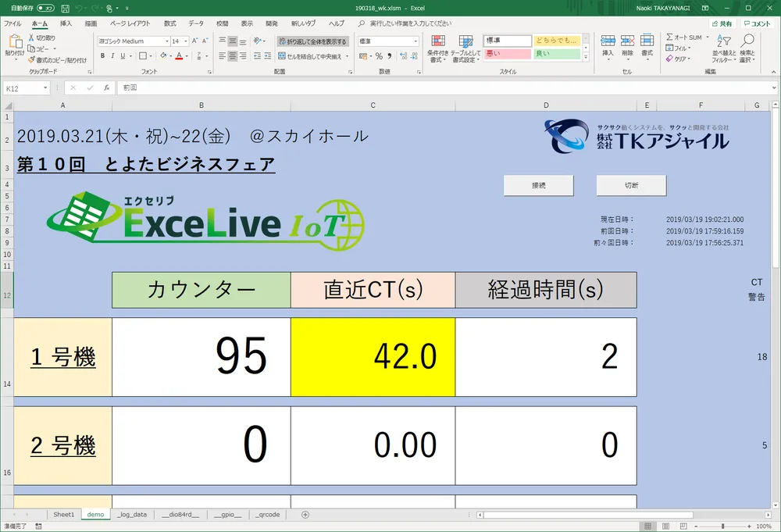This screenshot has height=532, width=781.
Task: Switch to the _log_data sheet tab
Action: (132, 515)
